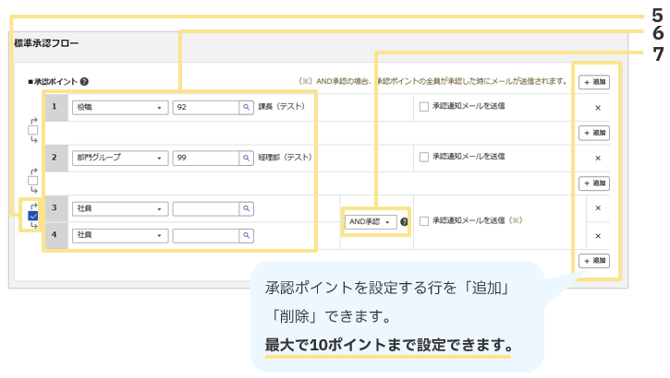Click code field containing 99
670x378 pixels.
[206, 158]
